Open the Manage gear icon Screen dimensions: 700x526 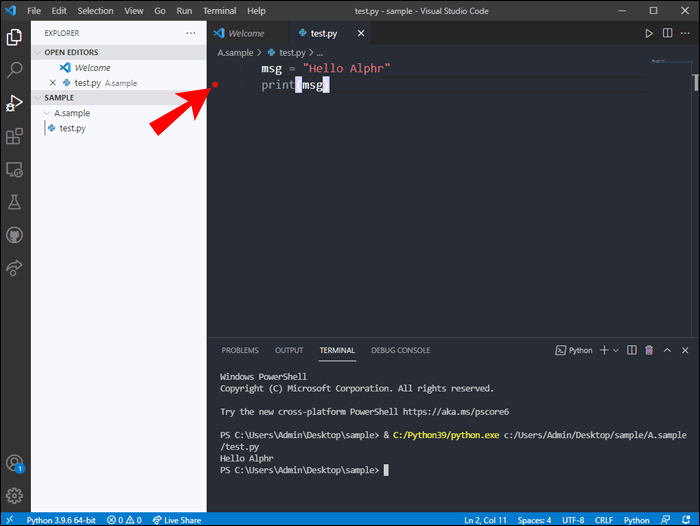(x=15, y=495)
